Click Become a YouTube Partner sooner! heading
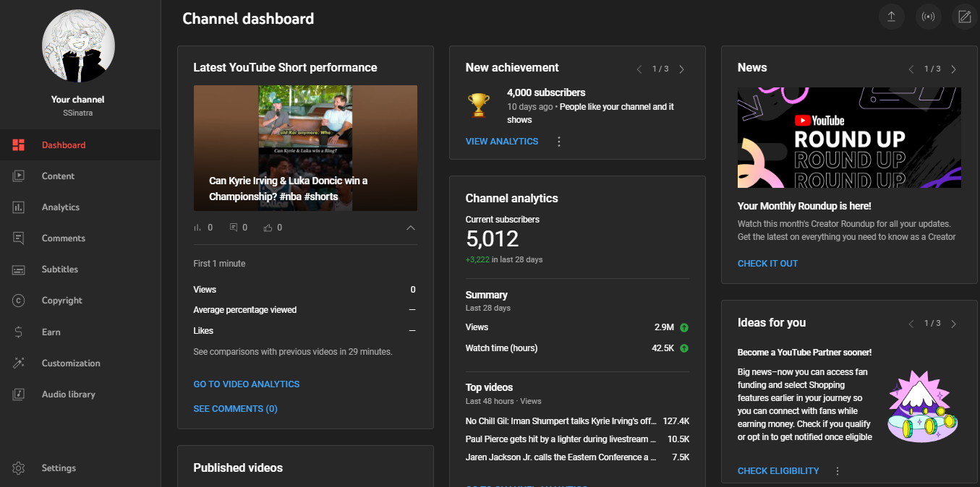Screen dimensions: 980x487 [x=804, y=353]
